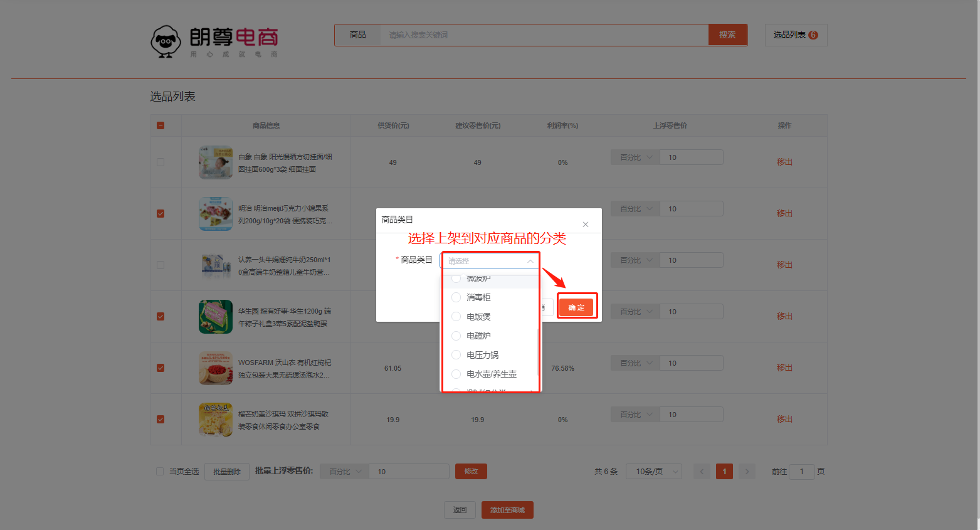Go to the next page arrow
Viewport: 980px width, 530px height.
(x=747, y=472)
